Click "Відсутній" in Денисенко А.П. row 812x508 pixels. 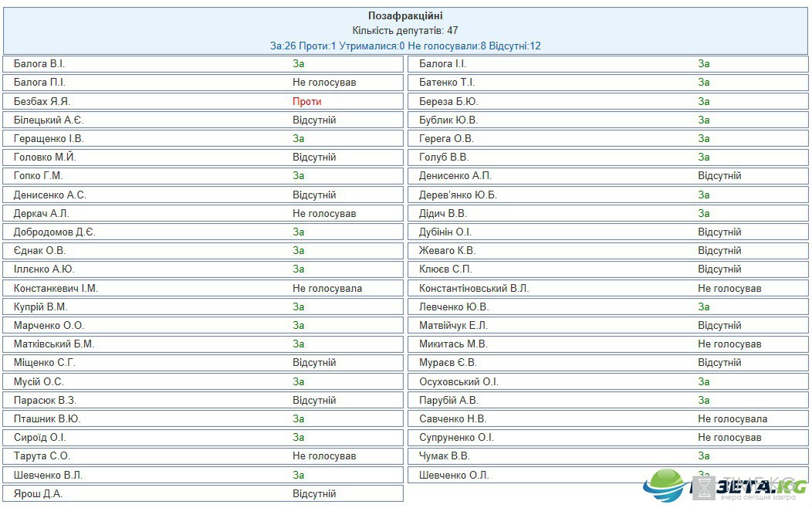click(720, 176)
